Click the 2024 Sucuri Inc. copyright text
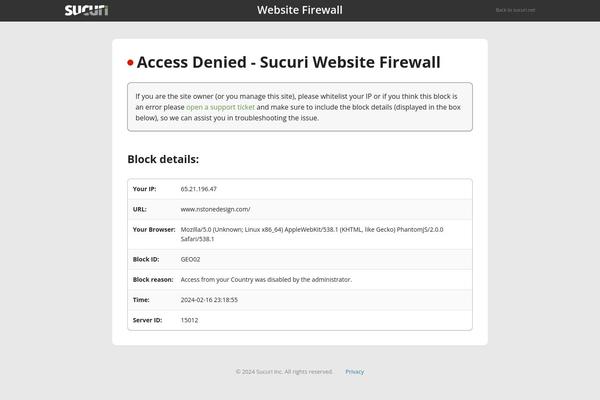Image resolution: width=600 pixels, height=400 pixels. (x=284, y=371)
